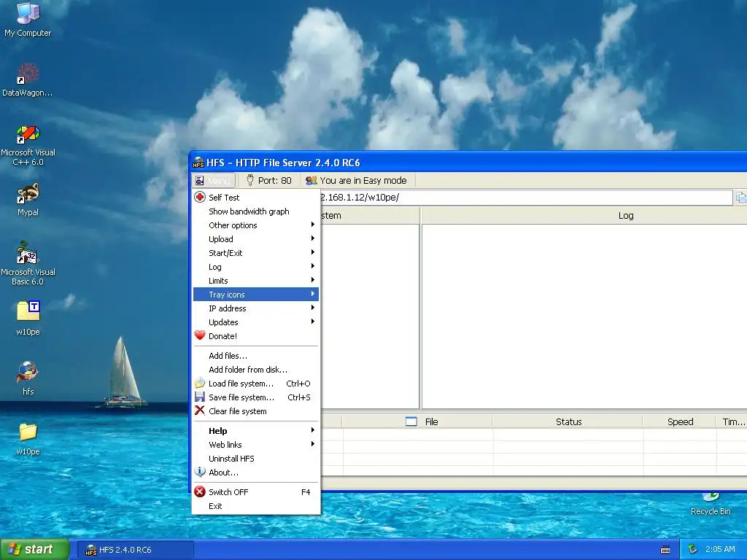Image resolution: width=747 pixels, height=560 pixels.
Task: Select Uninstall HFS menu entry
Action: 256,458
